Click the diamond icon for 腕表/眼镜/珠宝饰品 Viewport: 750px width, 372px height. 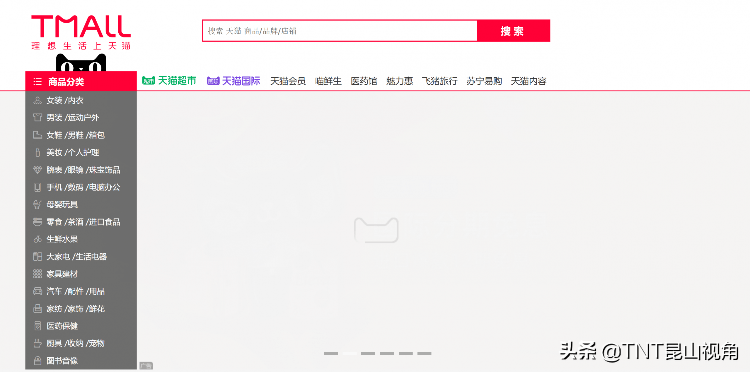[x=37, y=170]
